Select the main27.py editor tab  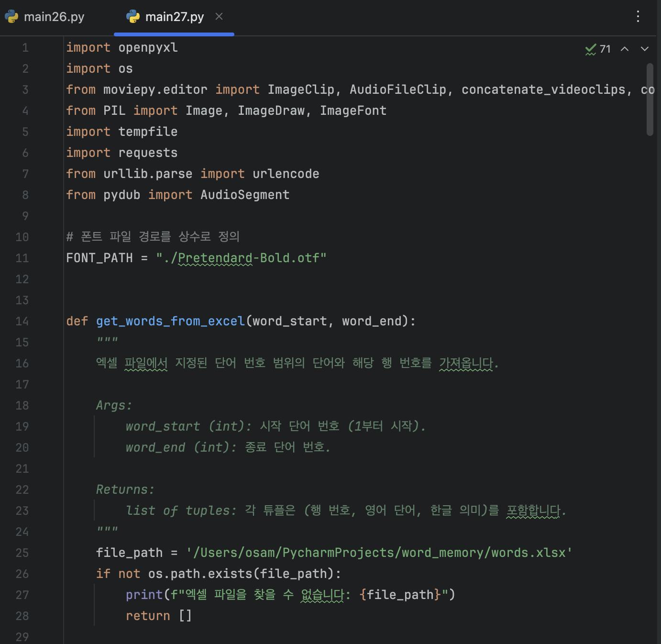tap(174, 17)
